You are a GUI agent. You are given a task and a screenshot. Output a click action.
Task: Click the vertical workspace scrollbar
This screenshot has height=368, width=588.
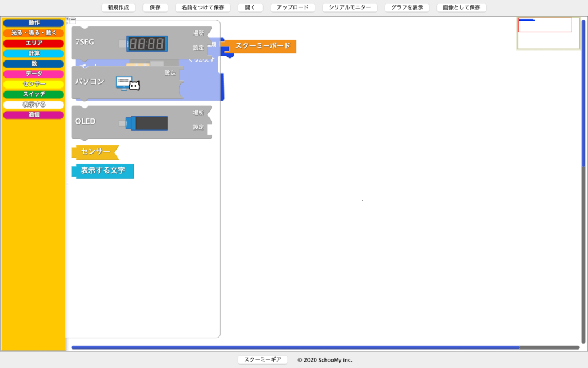pyautogui.click(x=583, y=93)
